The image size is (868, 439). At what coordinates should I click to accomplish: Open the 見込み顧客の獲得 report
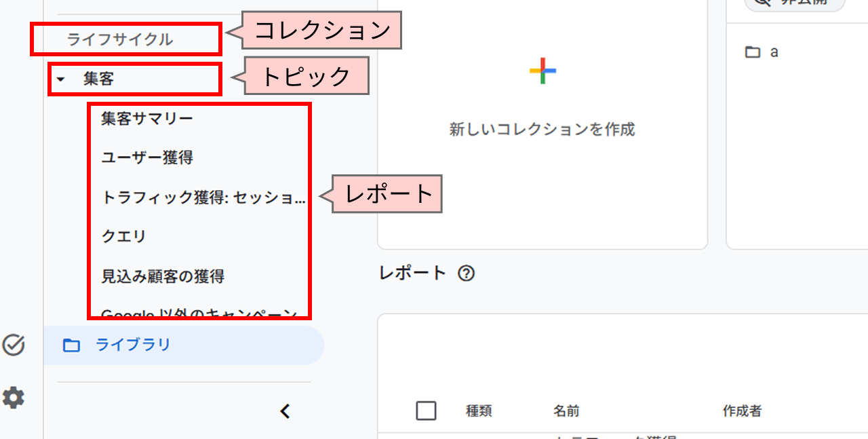click(163, 276)
